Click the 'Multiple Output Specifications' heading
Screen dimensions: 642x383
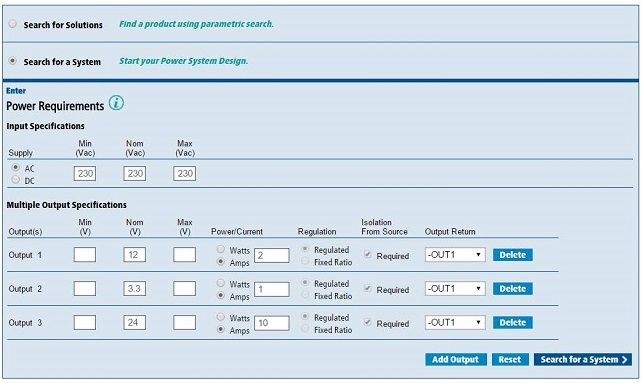click(x=67, y=205)
